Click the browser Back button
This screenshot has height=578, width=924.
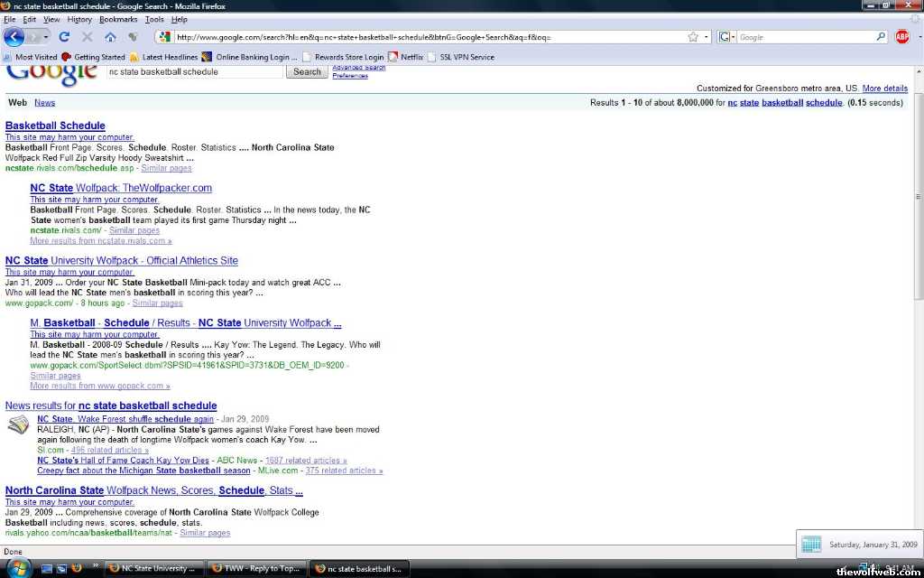(x=14, y=37)
